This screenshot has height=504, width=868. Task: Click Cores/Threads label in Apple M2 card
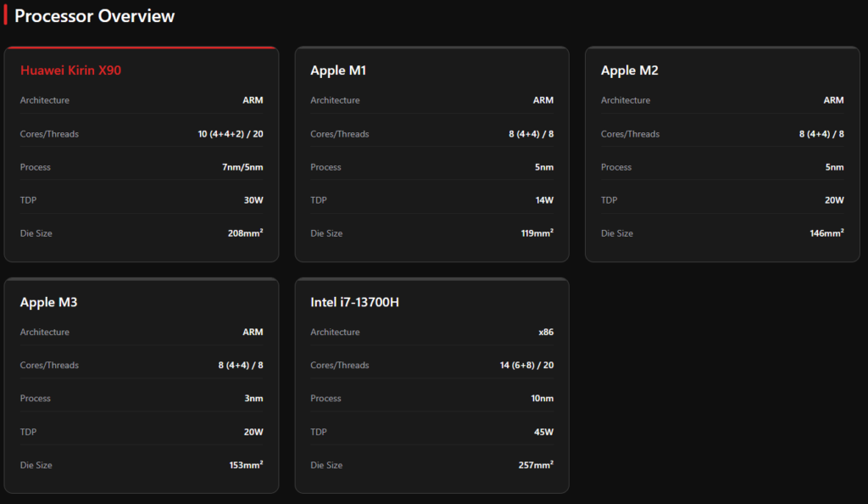(x=630, y=134)
